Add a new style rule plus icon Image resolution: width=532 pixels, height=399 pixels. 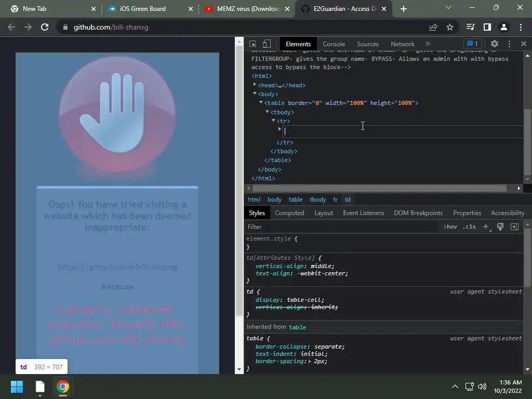click(486, 227)
